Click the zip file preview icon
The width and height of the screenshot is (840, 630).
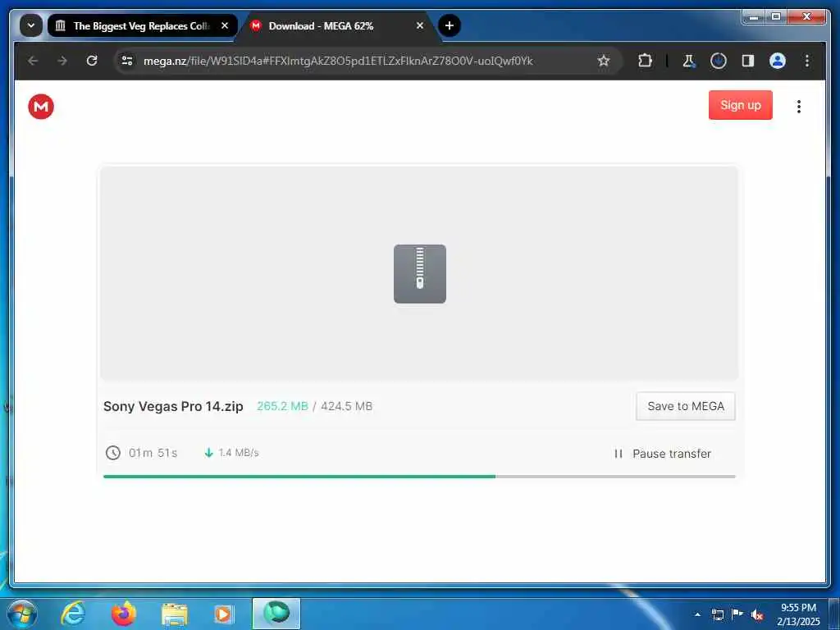tap(420, 274)
